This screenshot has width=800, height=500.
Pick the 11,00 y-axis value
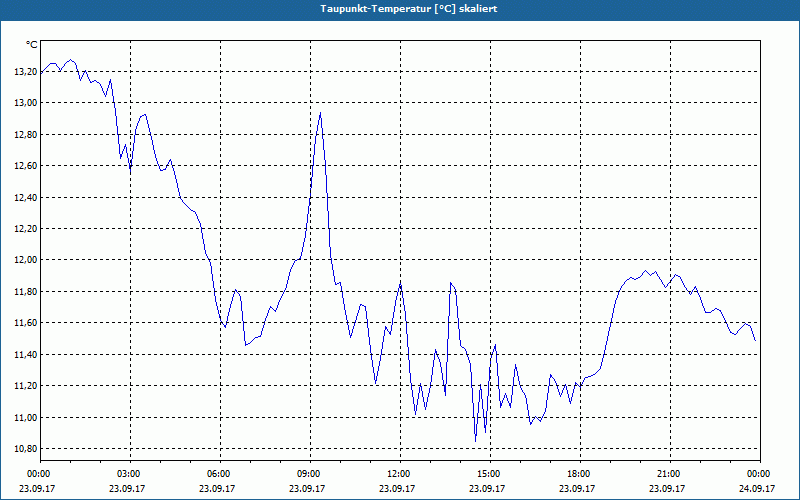26,417
